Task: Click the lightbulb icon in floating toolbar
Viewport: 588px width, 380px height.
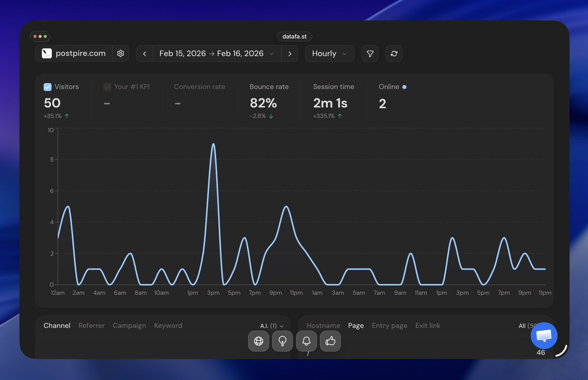Action: (x=282, y=341)
